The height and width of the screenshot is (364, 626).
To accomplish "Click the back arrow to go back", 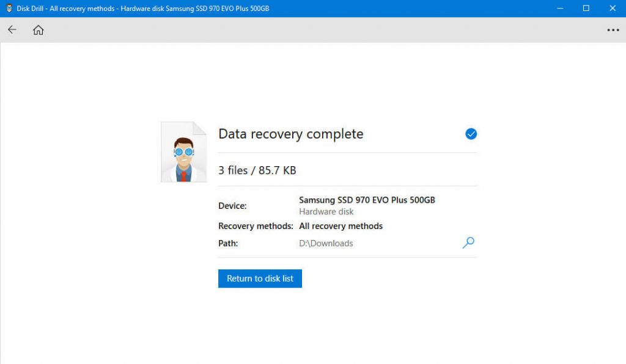I will pos(12,29).
